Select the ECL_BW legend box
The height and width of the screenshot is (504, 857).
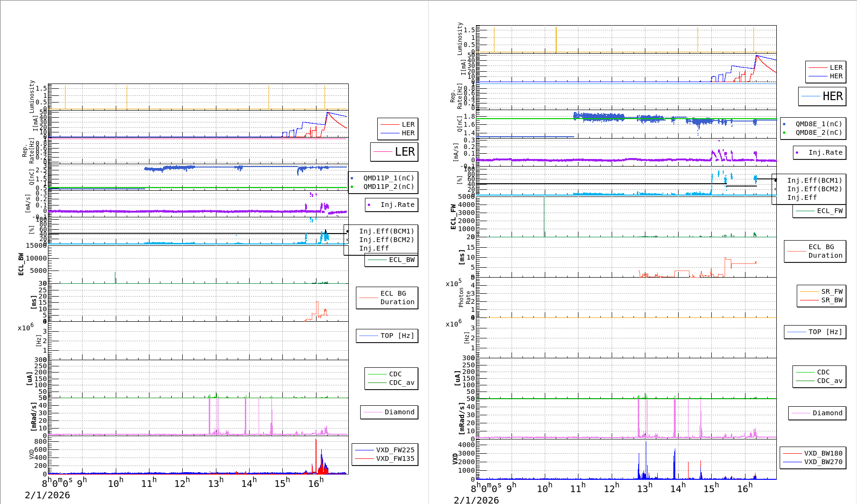tap(401, 260)
